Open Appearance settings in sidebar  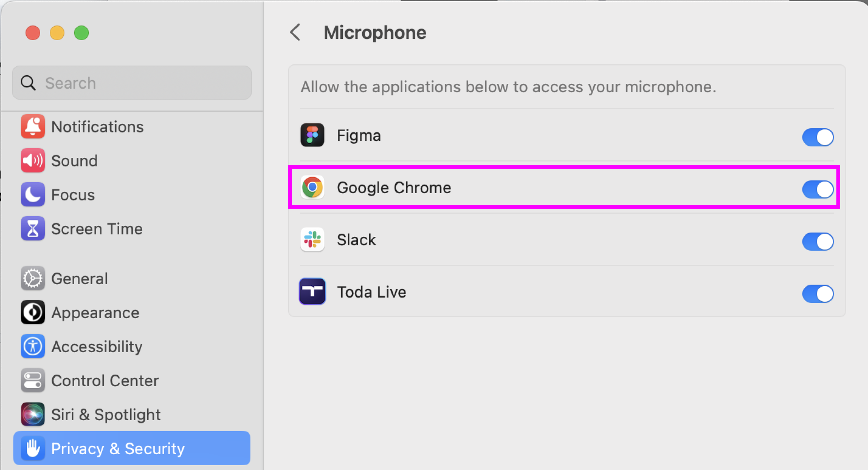click(x=95, y=313)
